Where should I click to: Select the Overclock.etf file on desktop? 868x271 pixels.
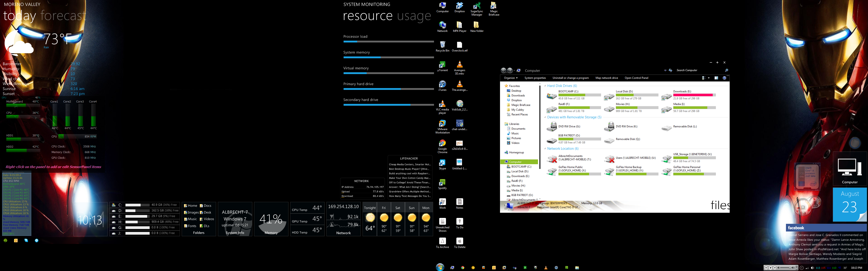(x=459, y=47)
